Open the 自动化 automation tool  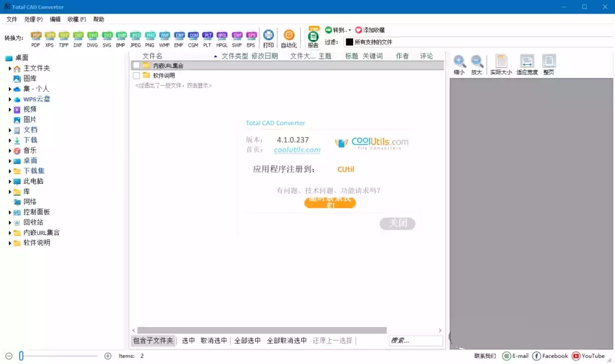coord(289,35)
